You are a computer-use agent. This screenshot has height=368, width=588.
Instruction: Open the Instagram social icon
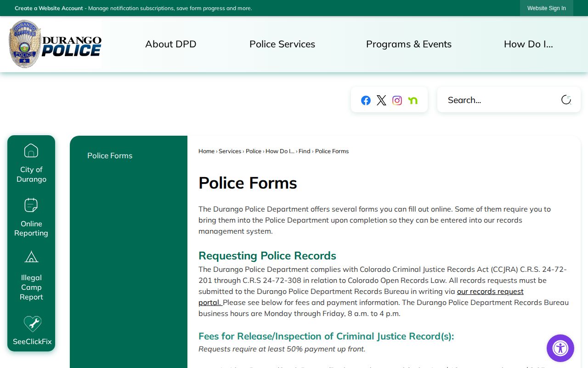point(397,100)
